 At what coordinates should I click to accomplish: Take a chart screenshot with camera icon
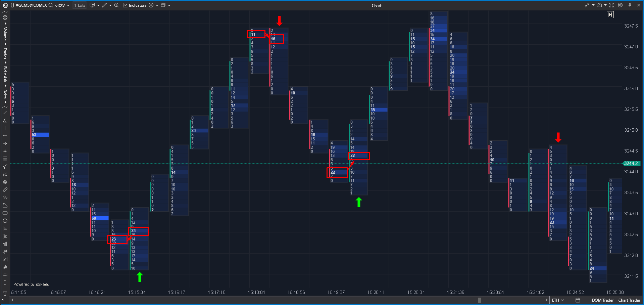pos(599,5)
